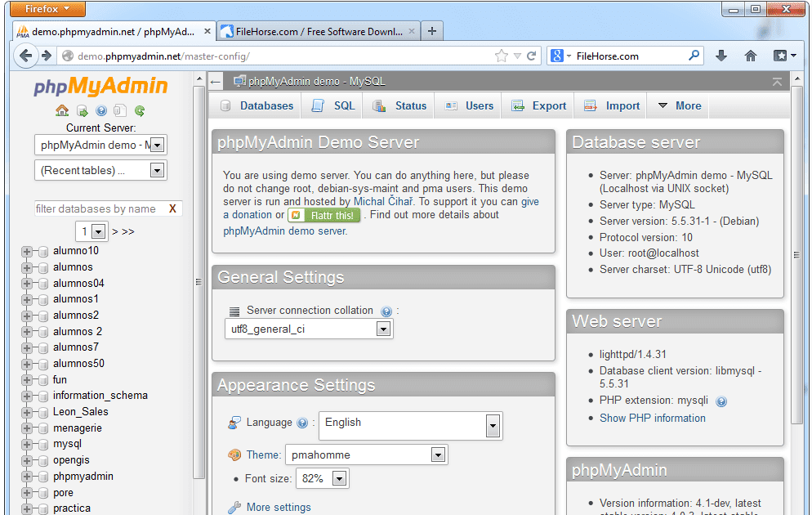
Task: Open the Users tab
Action: (x=469, y=105)
